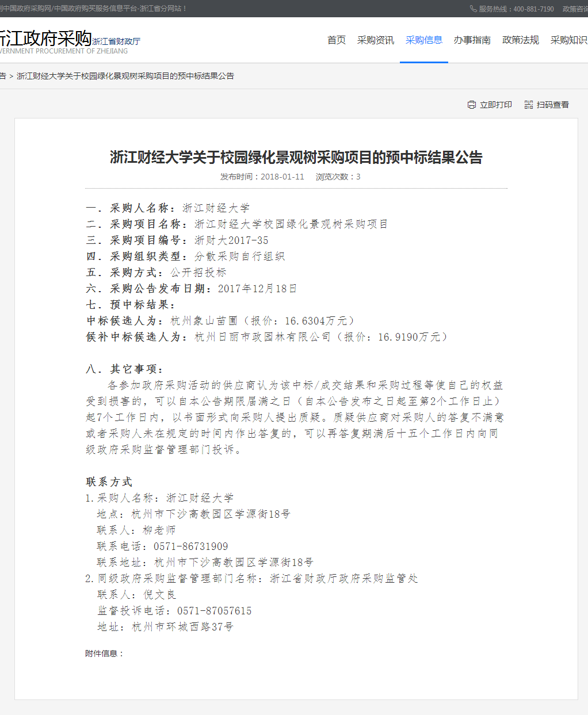
Task: Click the 400-881-7190 hotline number
Action: (x=533, y=9)
